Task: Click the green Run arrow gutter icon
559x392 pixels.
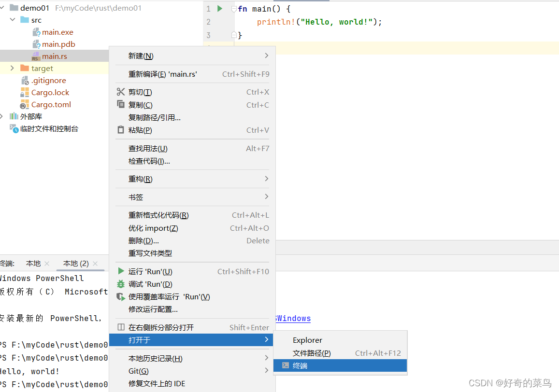Action: 219,8
